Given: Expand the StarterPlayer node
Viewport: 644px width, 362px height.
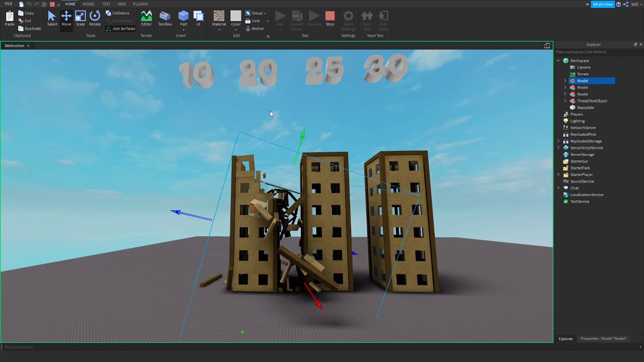Looking at the screenshot, I should coord(558,174).
